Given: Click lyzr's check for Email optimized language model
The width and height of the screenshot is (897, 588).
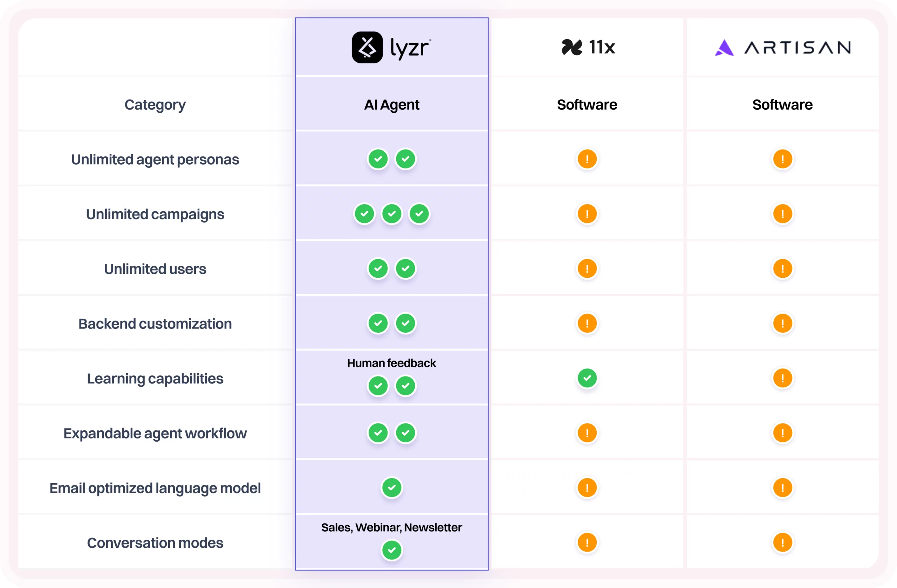Looking at the screenshot, I should (x=392, y=488).
